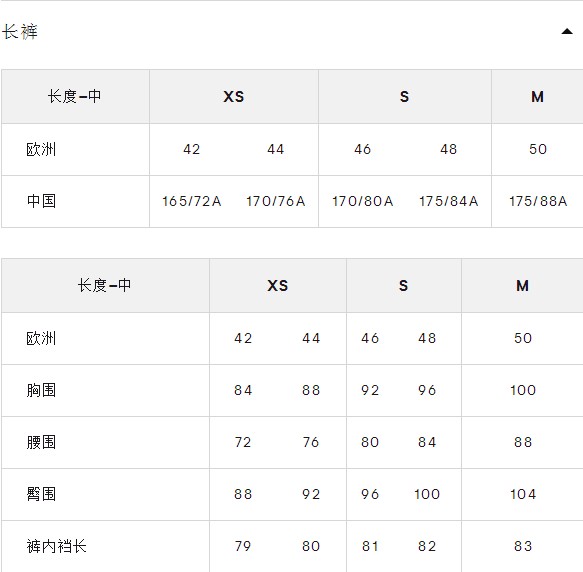The width and height of the screenshot is (583, 572).
Task: Click the 中国 row label
Action: click(41, 201)
